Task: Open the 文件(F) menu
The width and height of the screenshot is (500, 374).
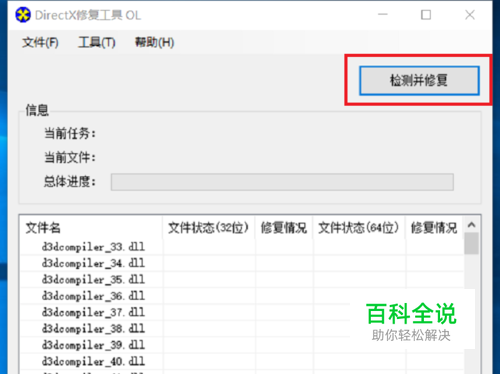Action: coord(40,42)
